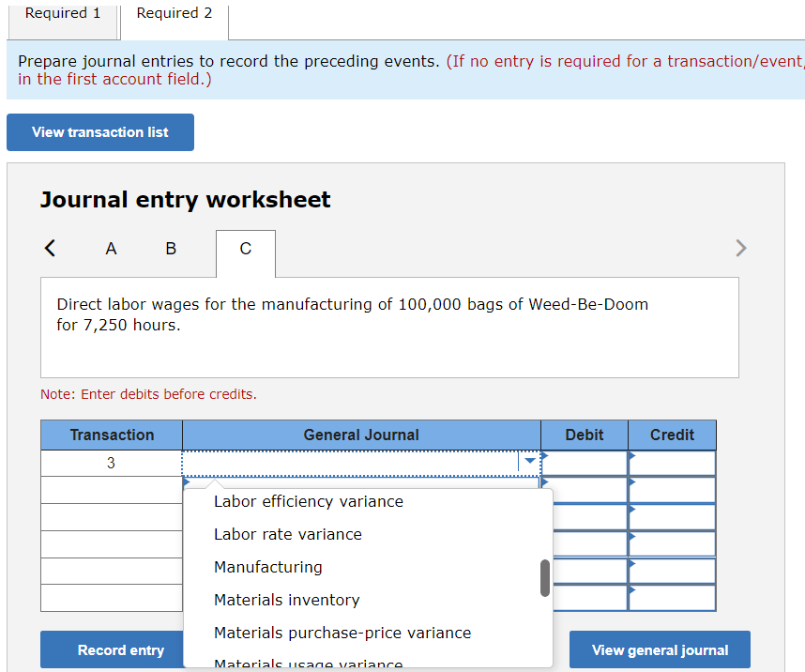
Task: Open journal entry tab B
Action: tap(171, 249)
